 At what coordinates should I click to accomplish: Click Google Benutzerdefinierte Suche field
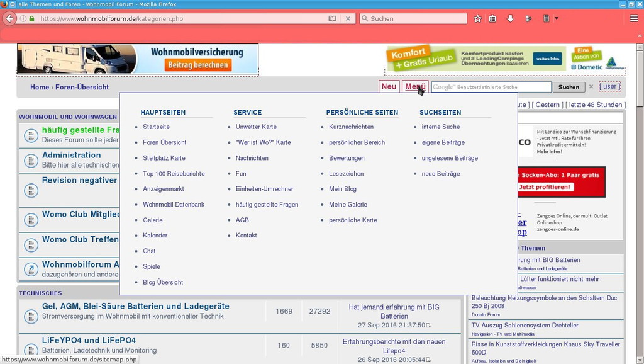(491, 87)
